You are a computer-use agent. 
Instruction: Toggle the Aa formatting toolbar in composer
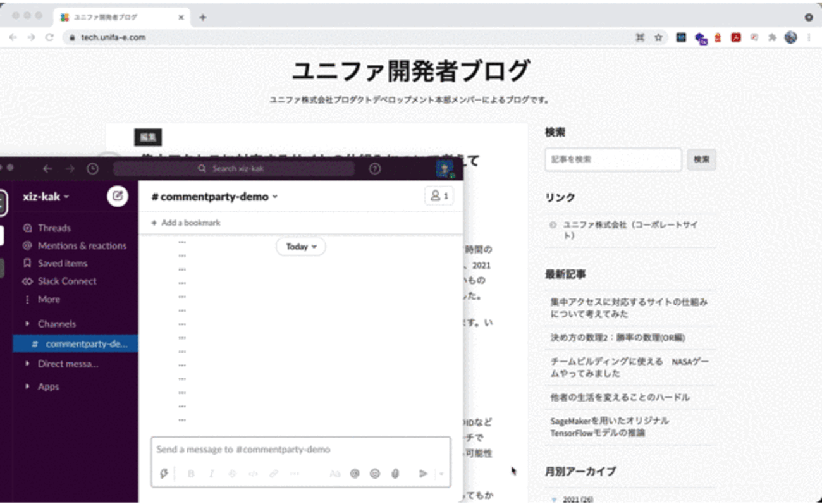pos(335,474)
